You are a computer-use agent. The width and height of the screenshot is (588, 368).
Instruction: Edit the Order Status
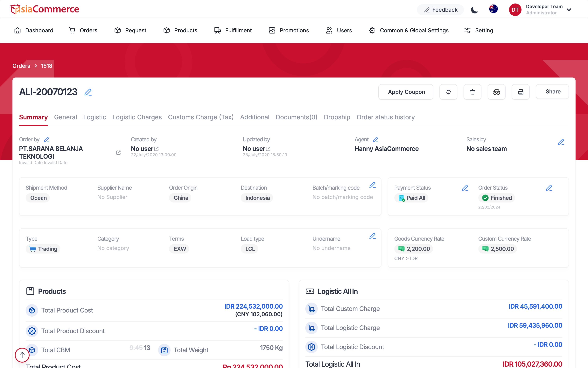click(x=549, y=188)
